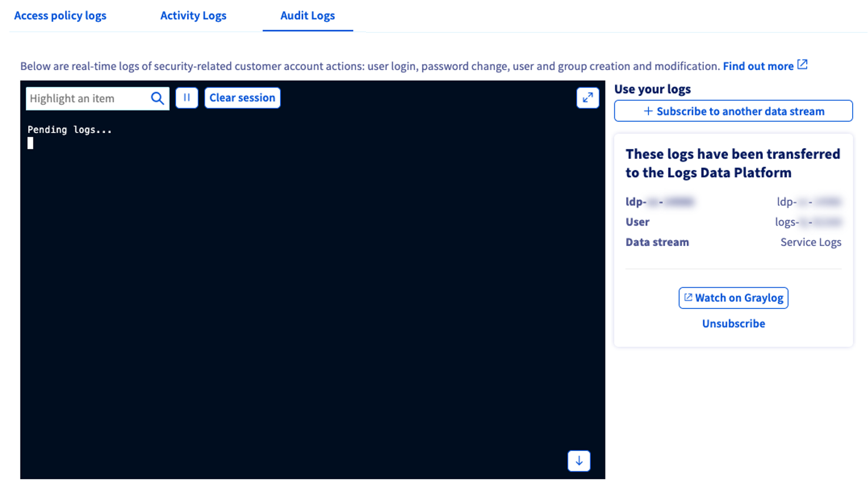Viewport: 868px width, 485px height.
Task: Switch to the Activity Logs tab
Action: point(193,16)
